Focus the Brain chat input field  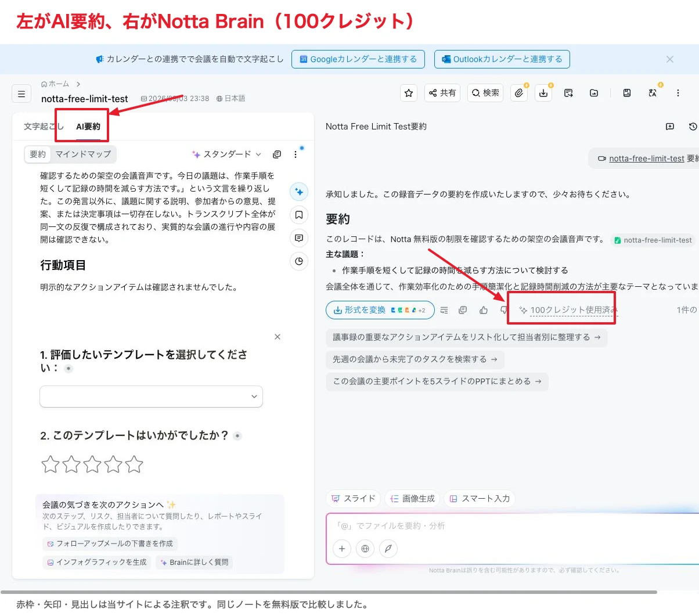click(513, 526)
